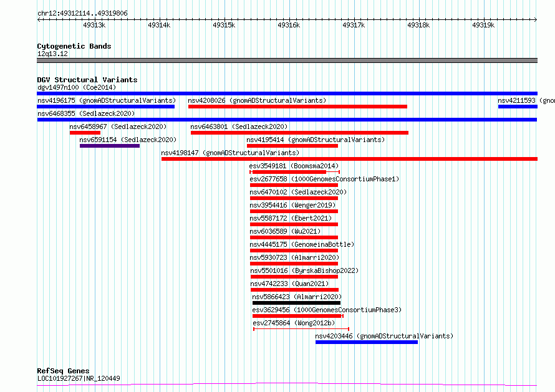The image size is (555, 392).
Task: Click the 49314k ruler tick label
Action: click(159, 25)
